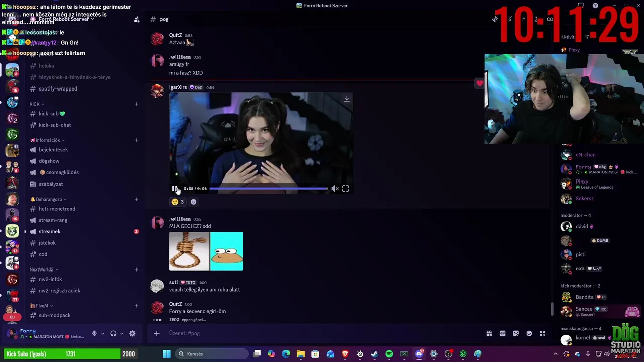
Task: Collapse the KICK category
Action: point(37,104)
